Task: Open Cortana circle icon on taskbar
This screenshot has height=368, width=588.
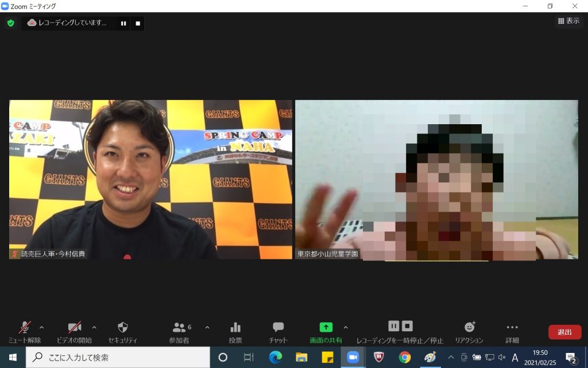Action: [x=223, y=357]
